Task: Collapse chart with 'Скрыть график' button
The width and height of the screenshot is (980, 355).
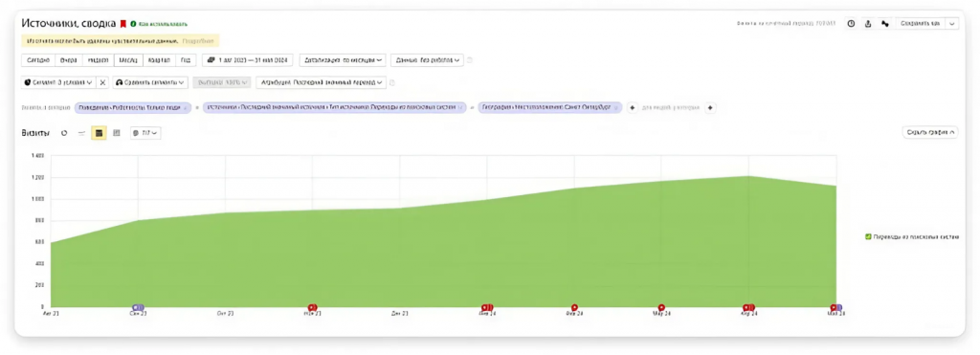Action: coord(930,132)
